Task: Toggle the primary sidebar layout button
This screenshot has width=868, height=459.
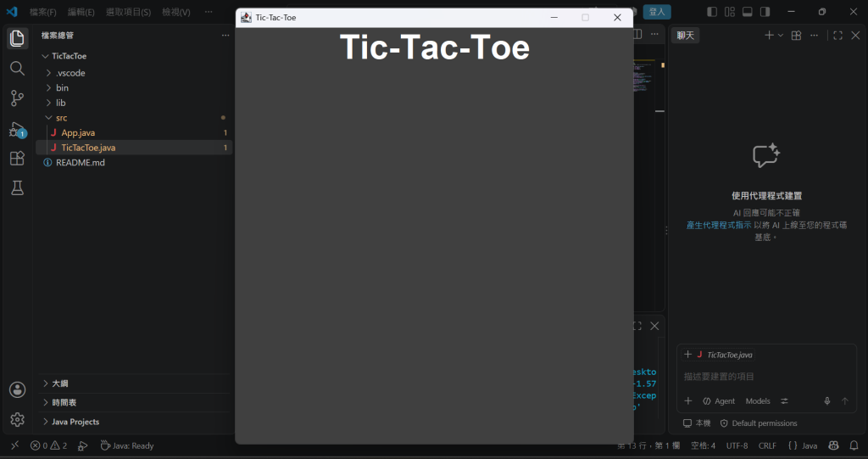Action: click(712, 12)
